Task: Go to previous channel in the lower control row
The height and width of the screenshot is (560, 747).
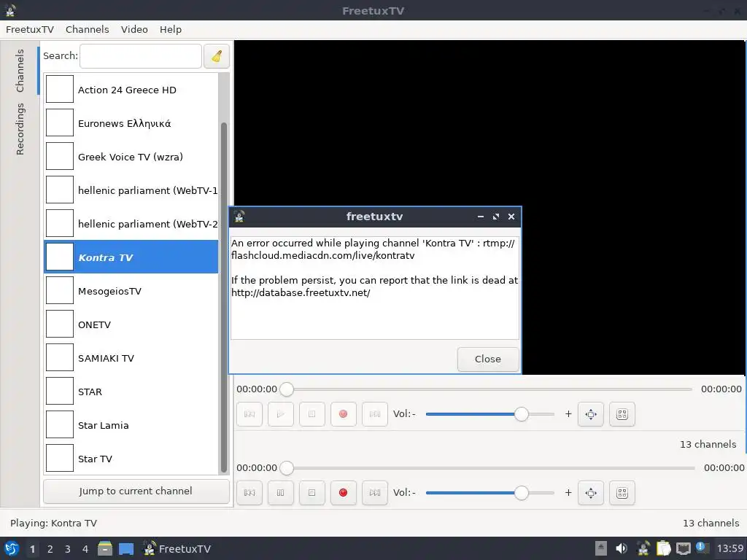Action: click(x=249, y=492)
